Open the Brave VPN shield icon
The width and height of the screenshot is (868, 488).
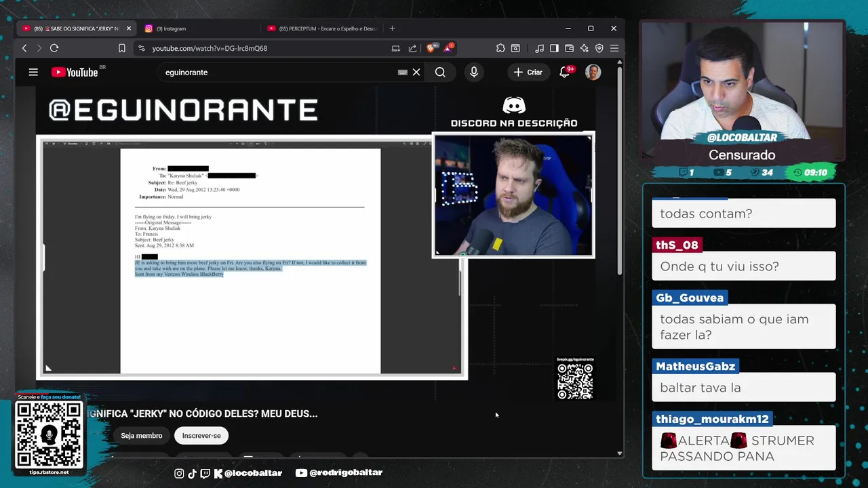(x=599, y=48)
